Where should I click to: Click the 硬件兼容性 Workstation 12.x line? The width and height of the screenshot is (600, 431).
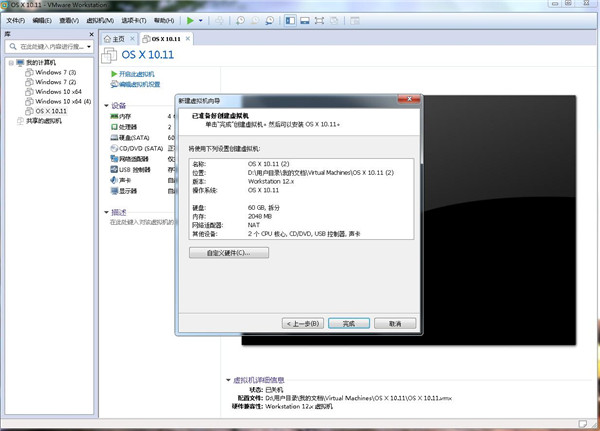pos(282,407)
